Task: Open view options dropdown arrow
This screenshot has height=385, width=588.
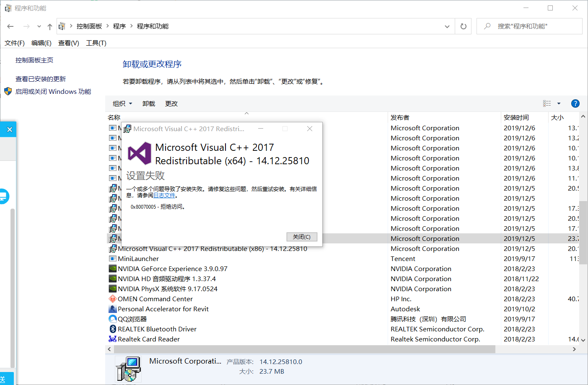Action: pyautogui.click(x=559, y=103)
